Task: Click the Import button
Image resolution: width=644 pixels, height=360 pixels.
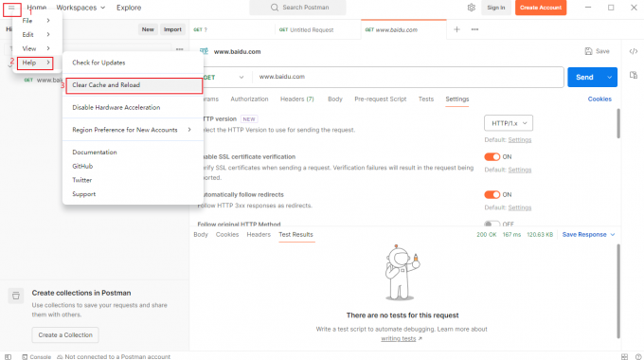Action: [172, 29]
